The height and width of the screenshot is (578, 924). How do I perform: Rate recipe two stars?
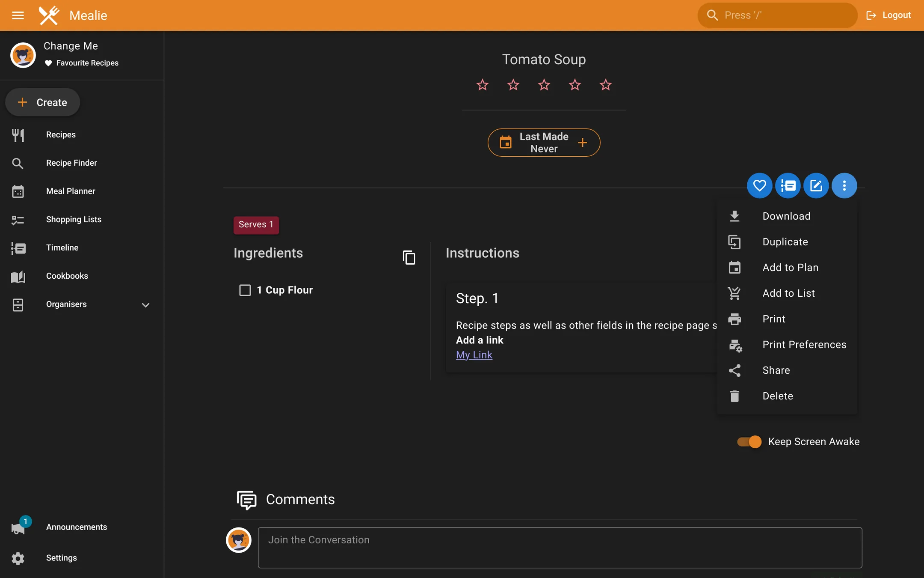pos(513,85)
